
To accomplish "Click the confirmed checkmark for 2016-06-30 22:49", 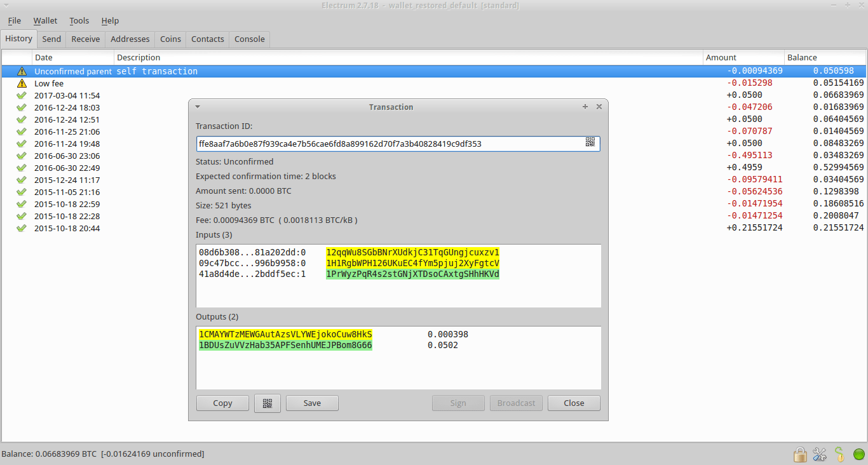I will (x=22, y=168).
